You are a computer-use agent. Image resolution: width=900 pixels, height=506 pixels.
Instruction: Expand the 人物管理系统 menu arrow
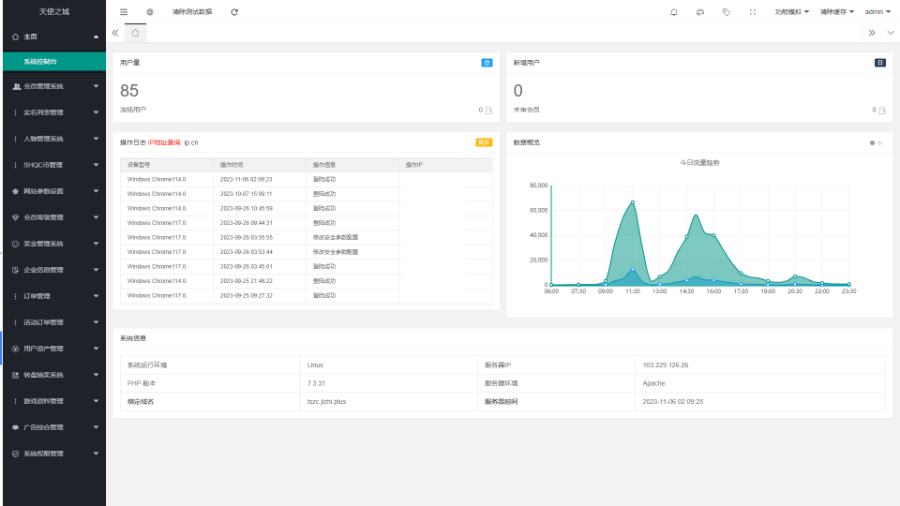[96, 139]
